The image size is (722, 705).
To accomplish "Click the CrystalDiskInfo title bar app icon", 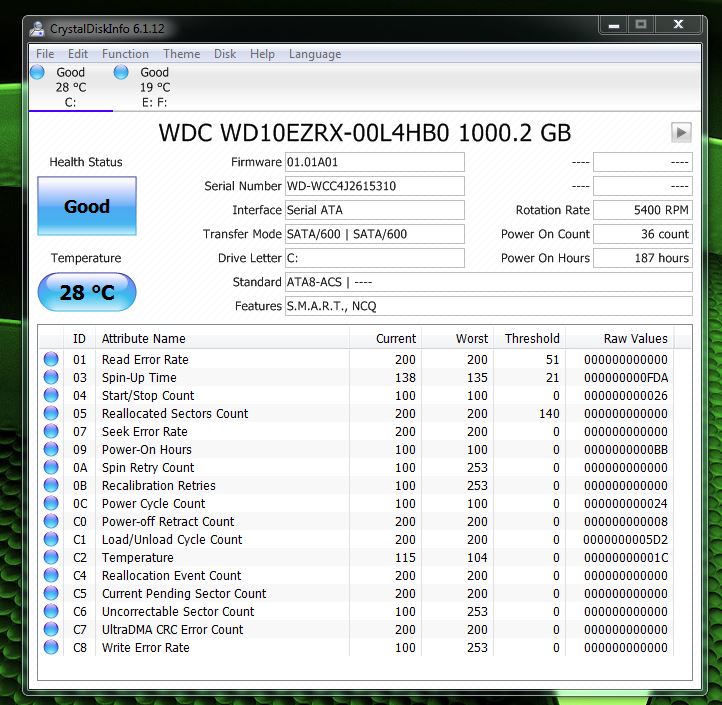I will (37, 29).
